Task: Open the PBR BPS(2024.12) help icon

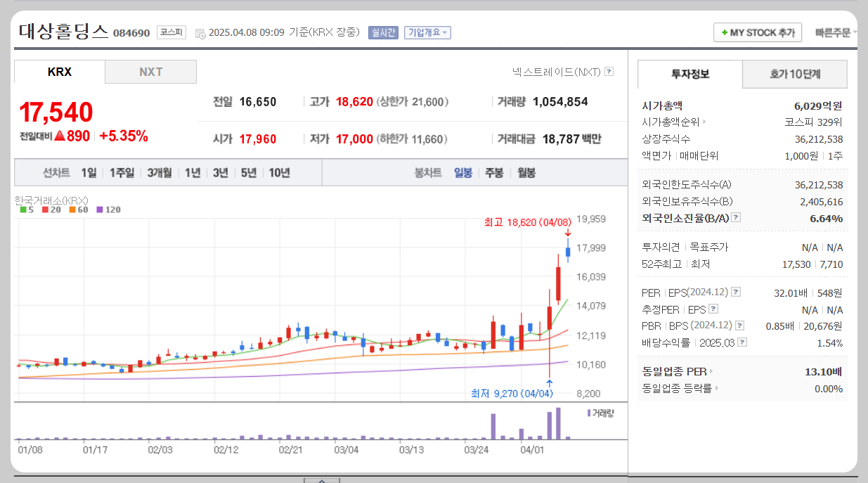Action: pyautogui.click(x=739, y=325)
